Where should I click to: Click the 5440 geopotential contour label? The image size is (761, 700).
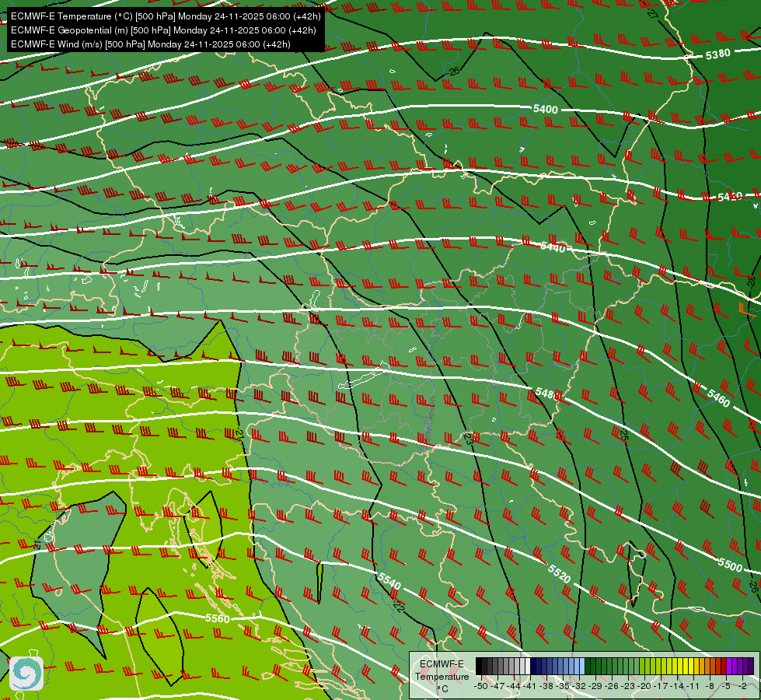553,247
